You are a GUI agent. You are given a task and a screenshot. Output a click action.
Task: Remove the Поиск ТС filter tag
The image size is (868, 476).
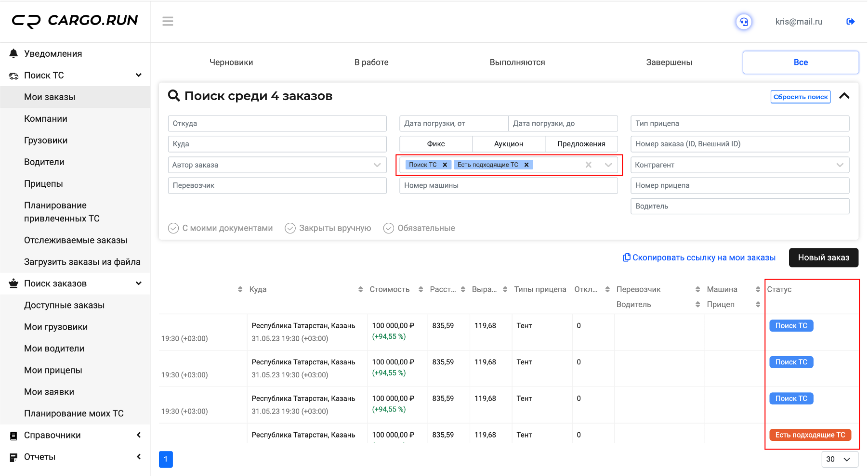point(445,165)
